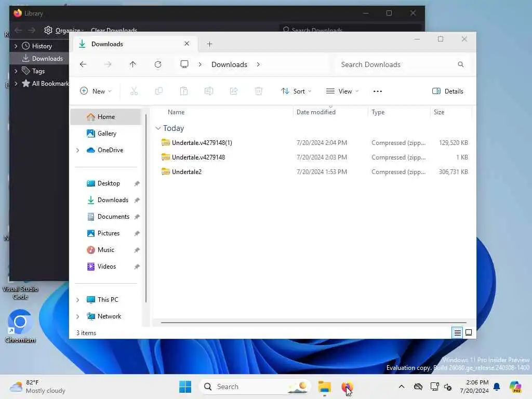Go up one folder level
The image size is (532, 399).
coord(132,64)
